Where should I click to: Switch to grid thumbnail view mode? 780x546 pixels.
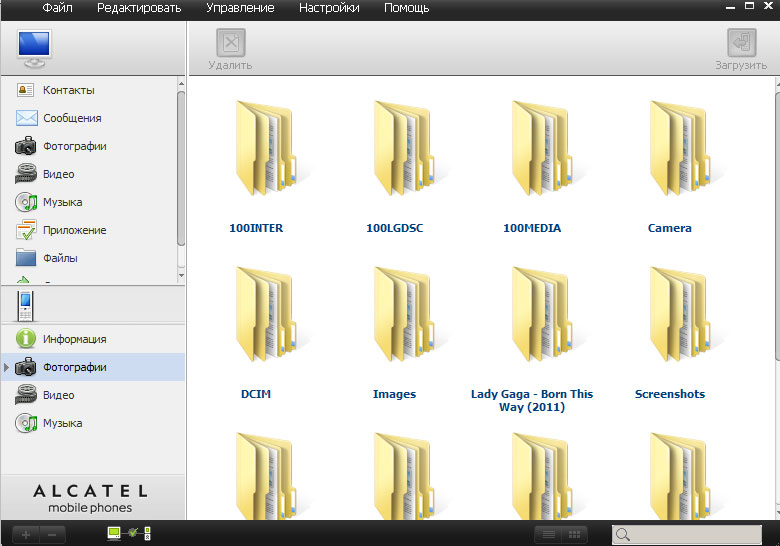575,534
